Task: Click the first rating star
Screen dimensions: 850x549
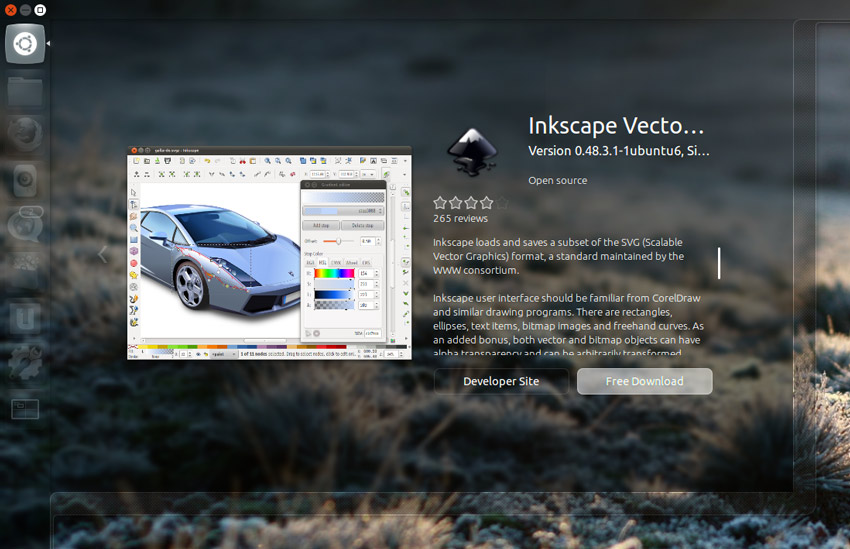Action: click(x=440, y=203)
